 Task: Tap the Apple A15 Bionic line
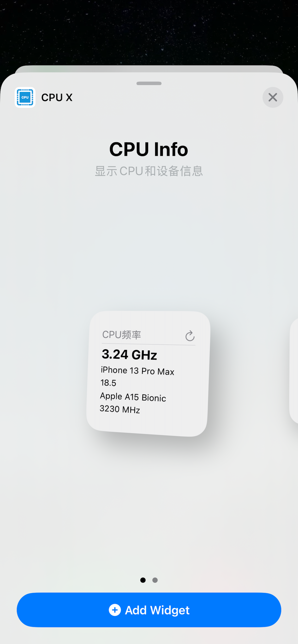coord(133,397)
